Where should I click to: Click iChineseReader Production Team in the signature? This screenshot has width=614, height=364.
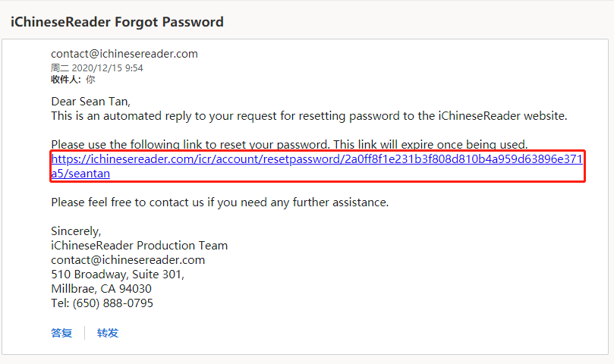pos(139,245)
